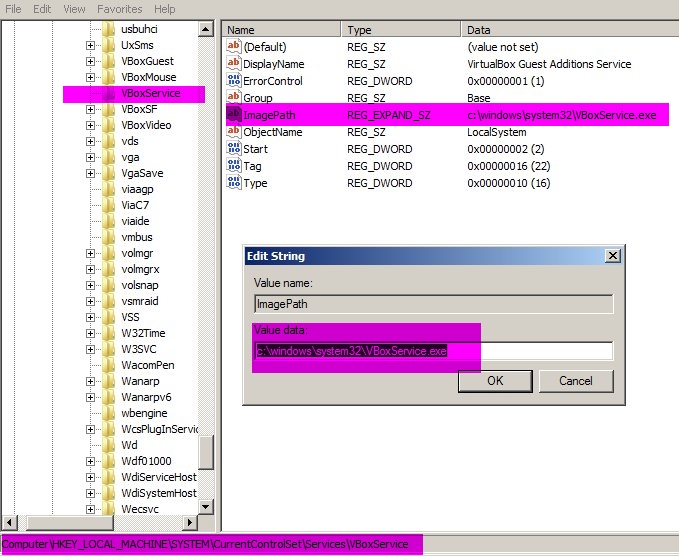Viewport: 679px width, 556px height.
Task: Expand the WcsPlugInService key node
Action: (x=90, y=430)
